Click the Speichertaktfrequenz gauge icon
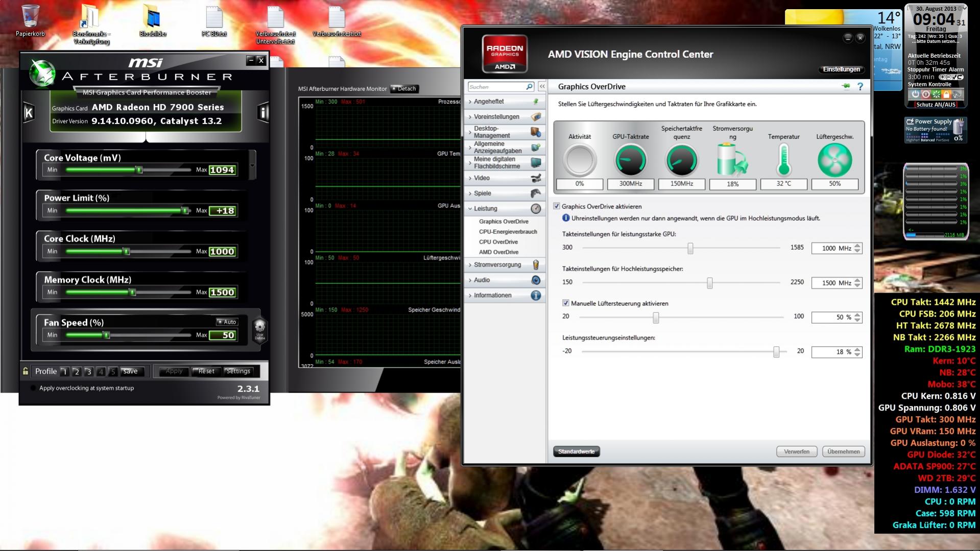 point(682,160)
